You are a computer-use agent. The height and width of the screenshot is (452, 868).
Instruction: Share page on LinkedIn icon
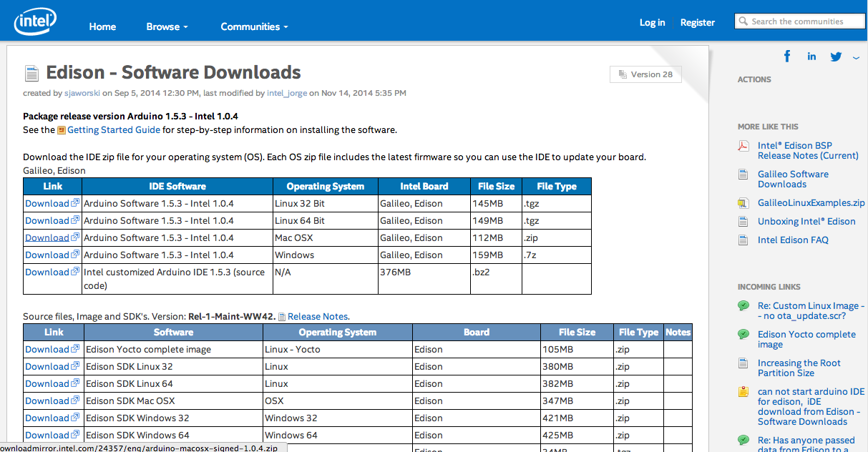(x=811, y=56)
